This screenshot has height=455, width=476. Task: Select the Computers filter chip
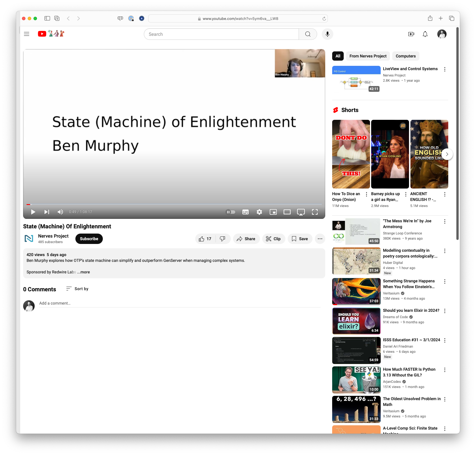(x=406, y=56)
